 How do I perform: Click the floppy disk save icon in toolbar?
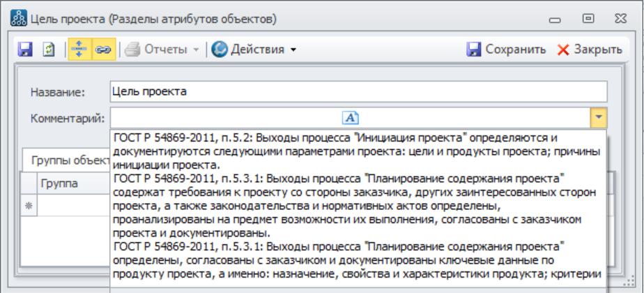click(25, 50)
